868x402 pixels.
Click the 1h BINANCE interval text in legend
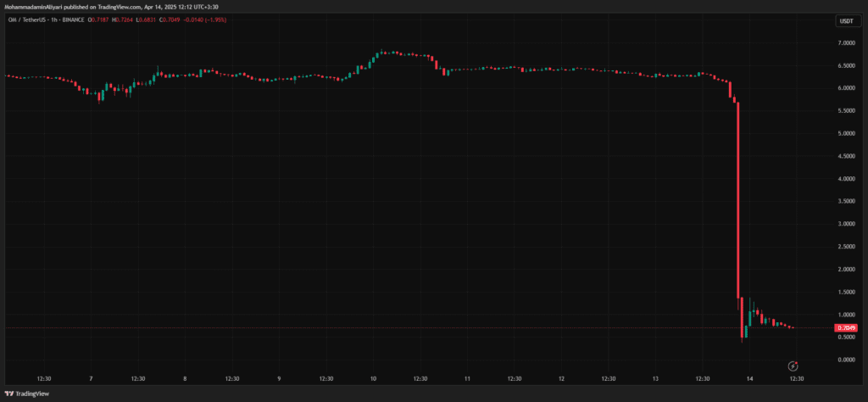[x=70, y=20]
